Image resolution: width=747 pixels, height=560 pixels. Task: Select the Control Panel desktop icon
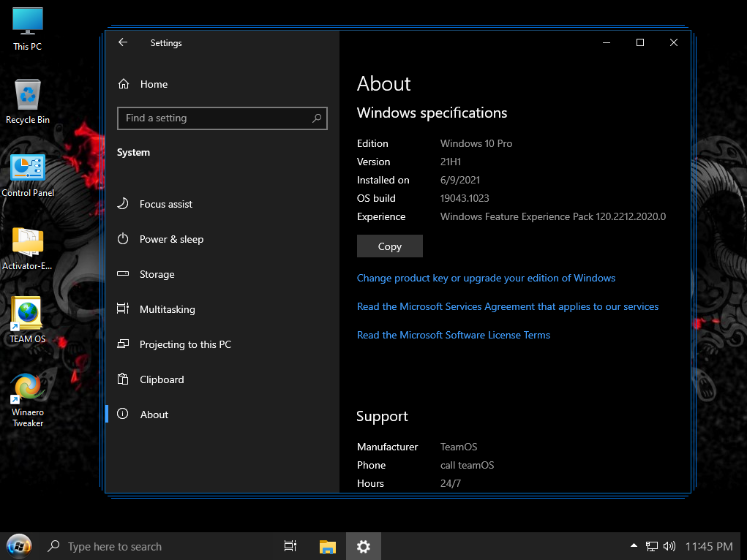[28, 175]
